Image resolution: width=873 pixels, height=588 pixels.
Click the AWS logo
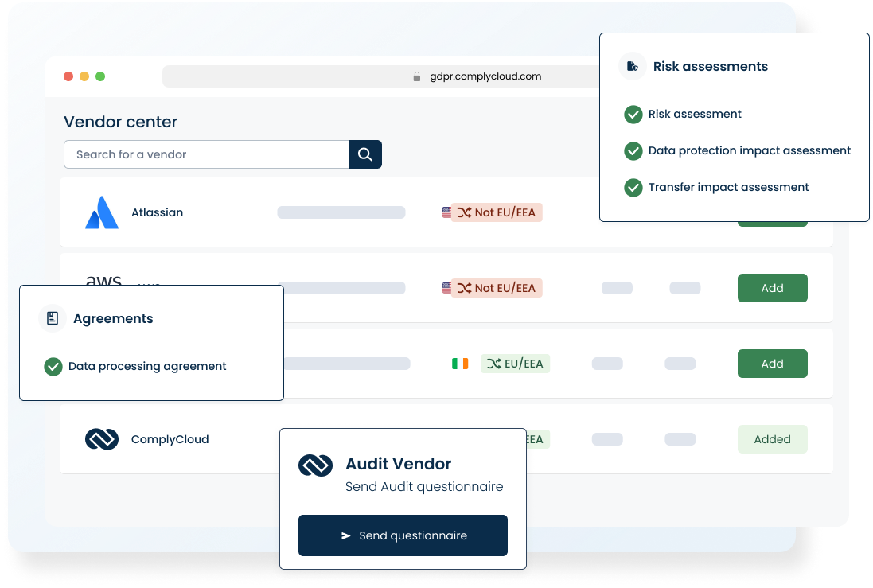click(103, 280)
